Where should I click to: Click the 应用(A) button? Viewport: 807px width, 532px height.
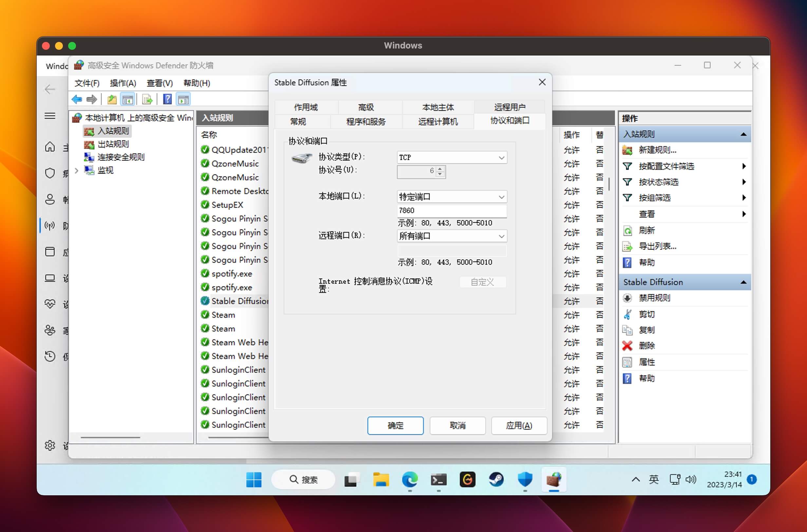coord(519,426)
